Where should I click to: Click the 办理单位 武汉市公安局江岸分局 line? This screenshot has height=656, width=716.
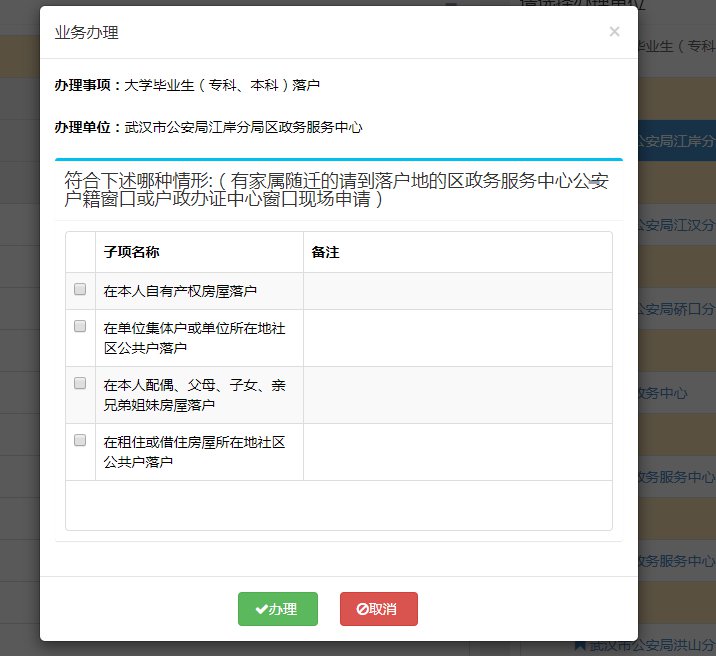click(208, 127)
